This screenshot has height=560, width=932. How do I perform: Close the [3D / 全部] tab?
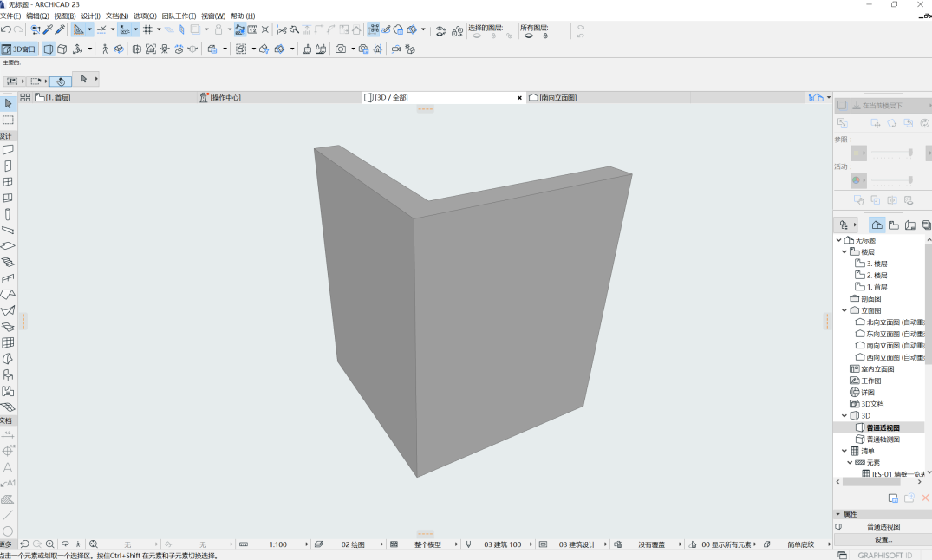click(519, 97)
